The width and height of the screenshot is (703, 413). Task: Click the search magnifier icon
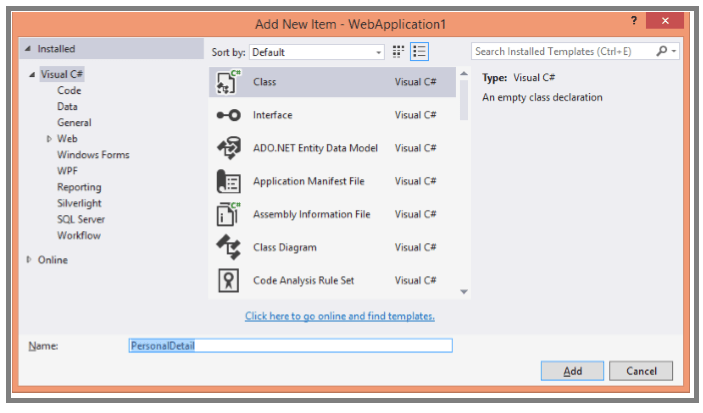coord(661,51)
